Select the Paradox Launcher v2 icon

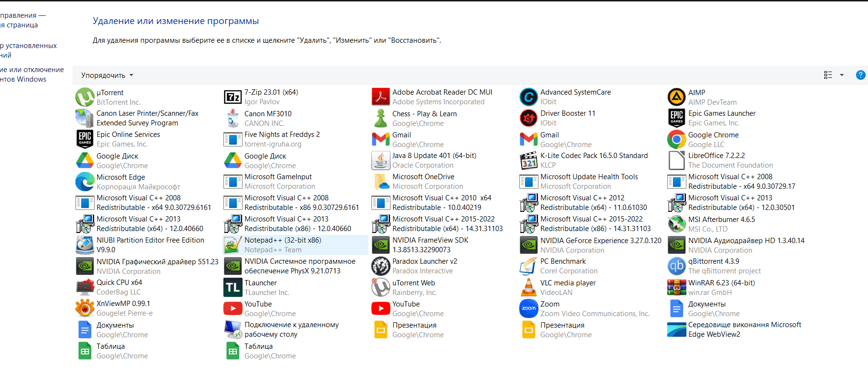(381, 266)
